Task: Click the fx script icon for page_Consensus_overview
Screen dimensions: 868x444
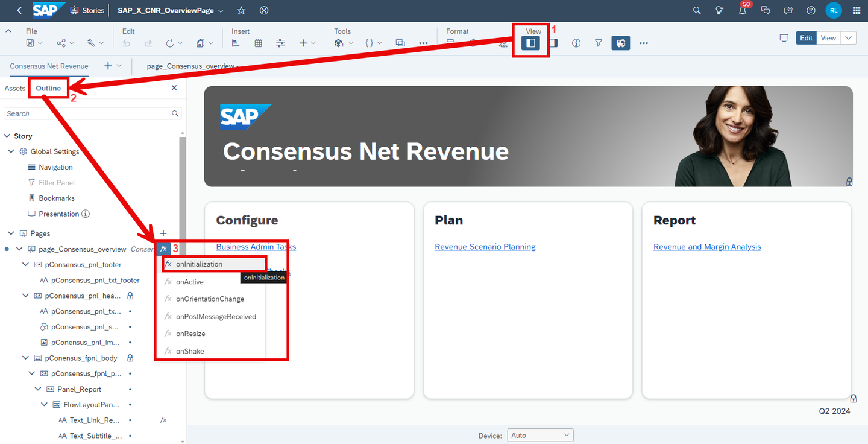Action: [163, 249]
